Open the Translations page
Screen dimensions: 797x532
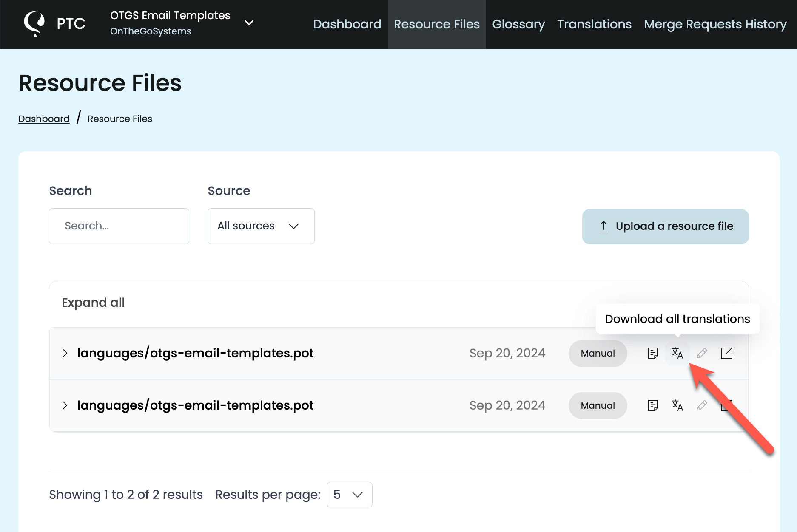(594, 24)
